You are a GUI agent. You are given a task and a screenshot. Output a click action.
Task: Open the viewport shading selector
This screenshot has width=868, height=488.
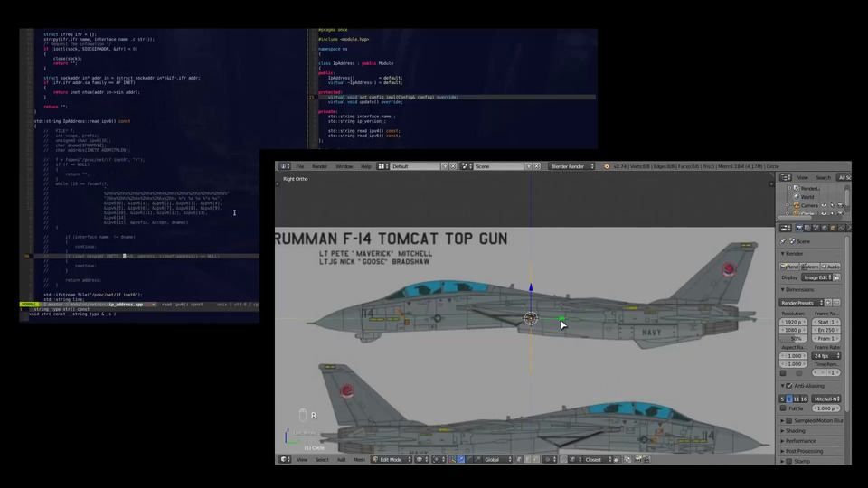(x=422, y=459)
